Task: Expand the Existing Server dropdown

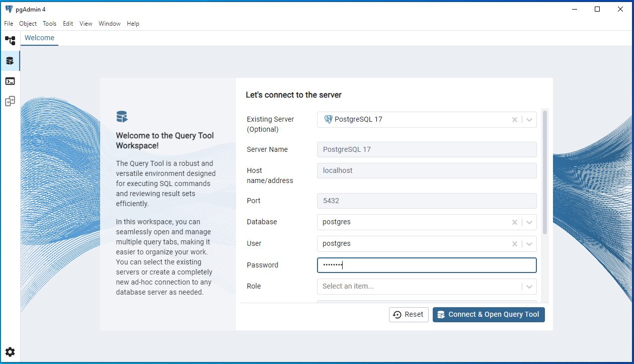Action: (529, 120)
